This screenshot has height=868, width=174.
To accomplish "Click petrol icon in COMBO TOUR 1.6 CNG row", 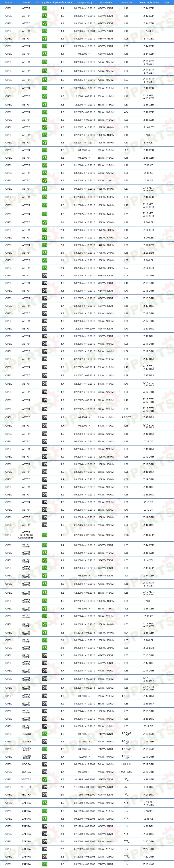I will tap(44, 749).
